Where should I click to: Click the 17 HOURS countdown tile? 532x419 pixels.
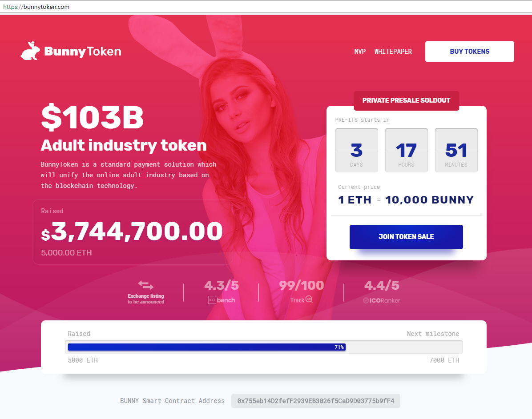click(407, 150)
